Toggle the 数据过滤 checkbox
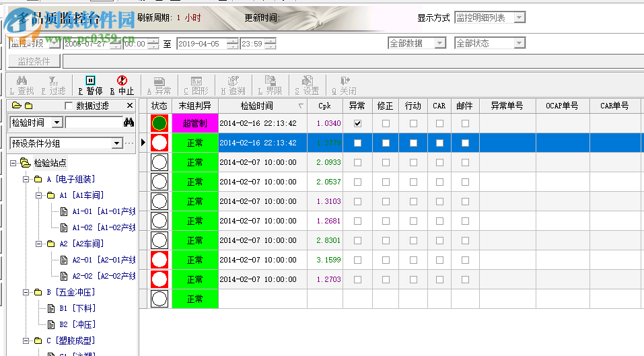 pos(69,106)
